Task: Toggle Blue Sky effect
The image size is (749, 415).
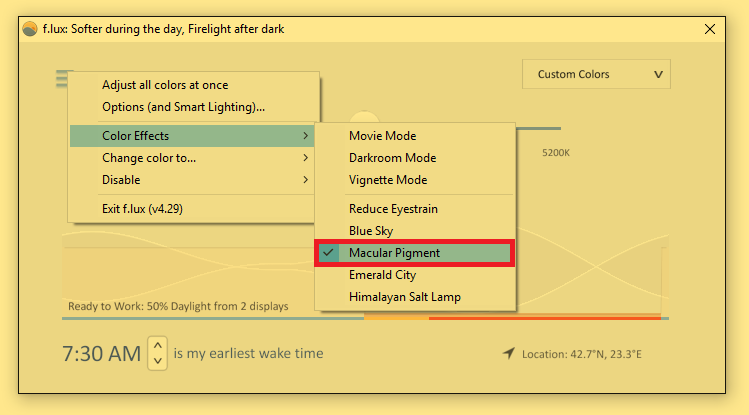Action: tap(415, 231)
